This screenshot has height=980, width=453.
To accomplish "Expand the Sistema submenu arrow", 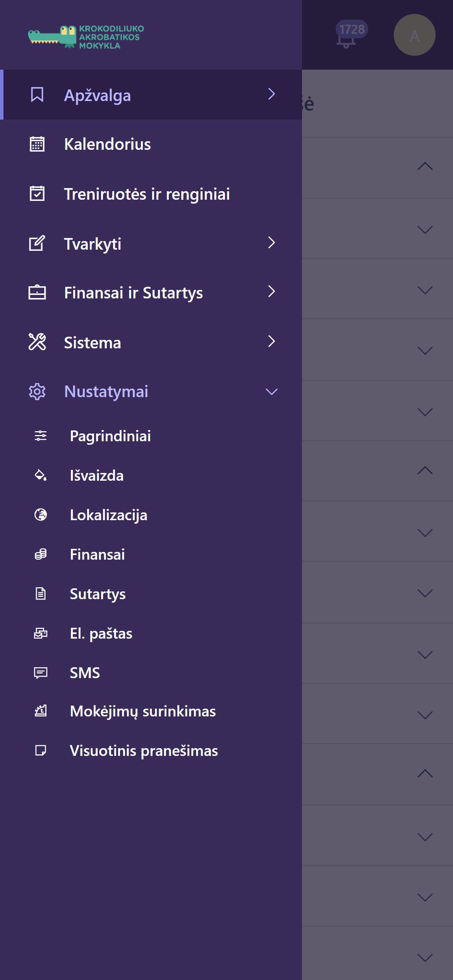I will [271, 341].
